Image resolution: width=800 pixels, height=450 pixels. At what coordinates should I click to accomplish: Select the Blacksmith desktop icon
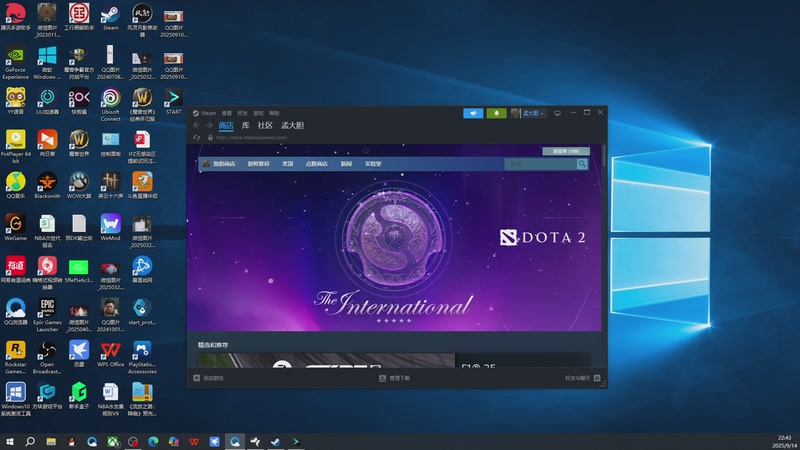pos(47,186)
